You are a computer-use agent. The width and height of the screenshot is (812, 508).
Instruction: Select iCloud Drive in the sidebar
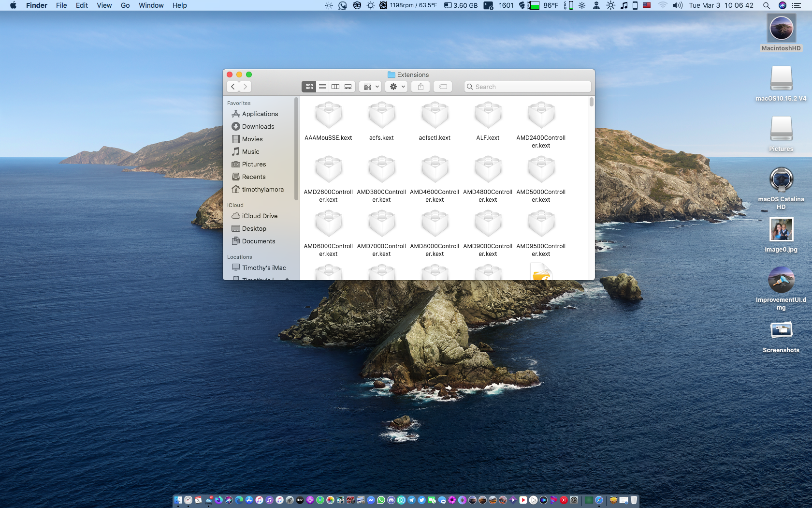pyautogui.click(x=260, y=216)
